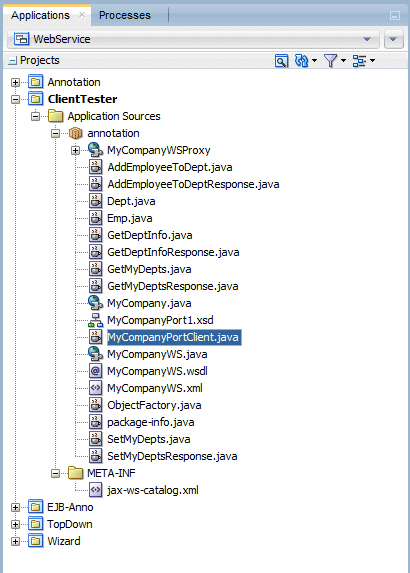
Task: Select the ClientTester project label
Action: pyautogui.click(x=83, y=99)
